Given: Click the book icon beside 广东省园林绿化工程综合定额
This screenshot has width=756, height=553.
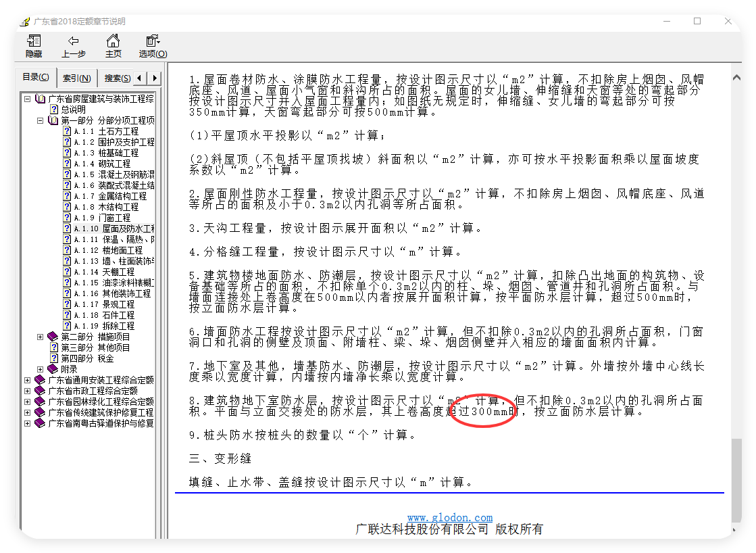Looking at the screenshot, I should click(41, 402).
